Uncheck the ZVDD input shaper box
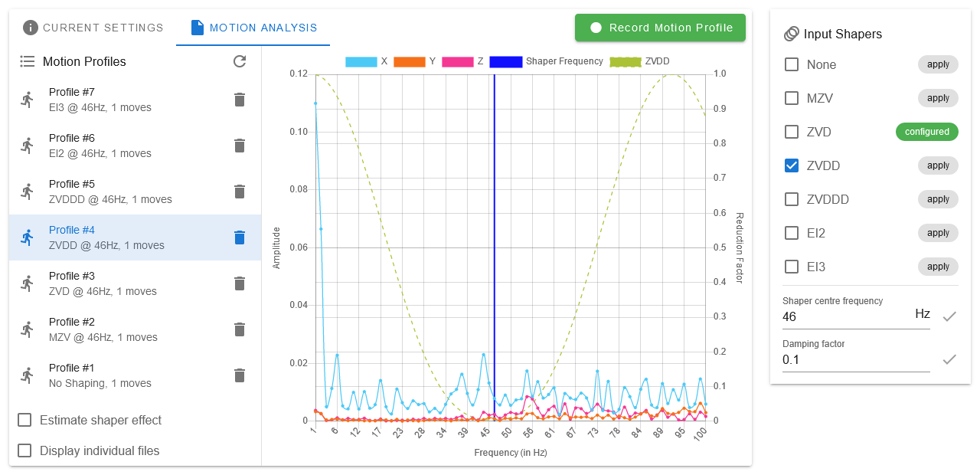 coord(792,165)
